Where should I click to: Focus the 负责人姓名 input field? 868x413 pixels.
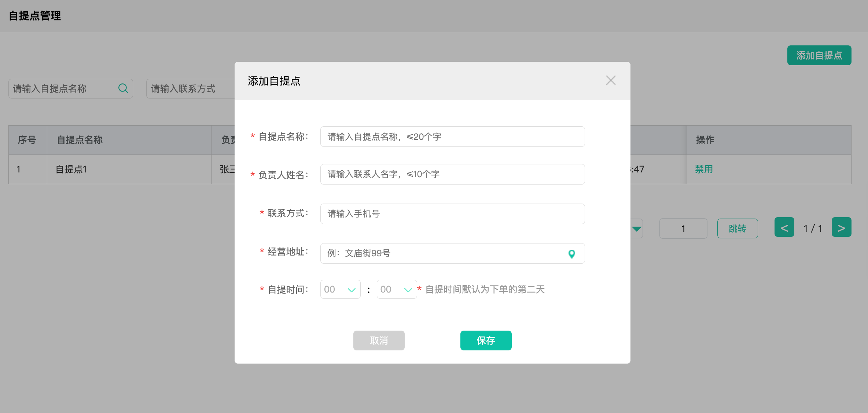(452, 174)
